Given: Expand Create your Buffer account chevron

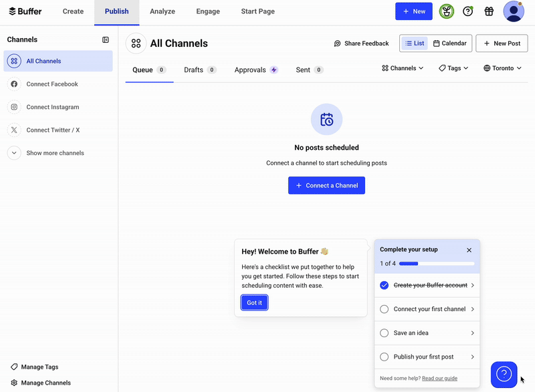Looking at the screenshot, I should (x=473, y=285).
